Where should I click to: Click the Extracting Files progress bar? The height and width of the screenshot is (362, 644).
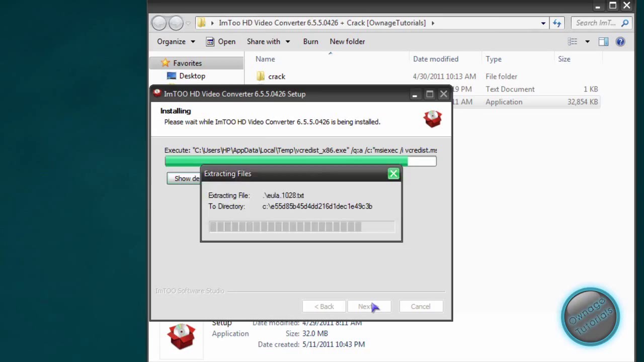click(x=301, y=227)
